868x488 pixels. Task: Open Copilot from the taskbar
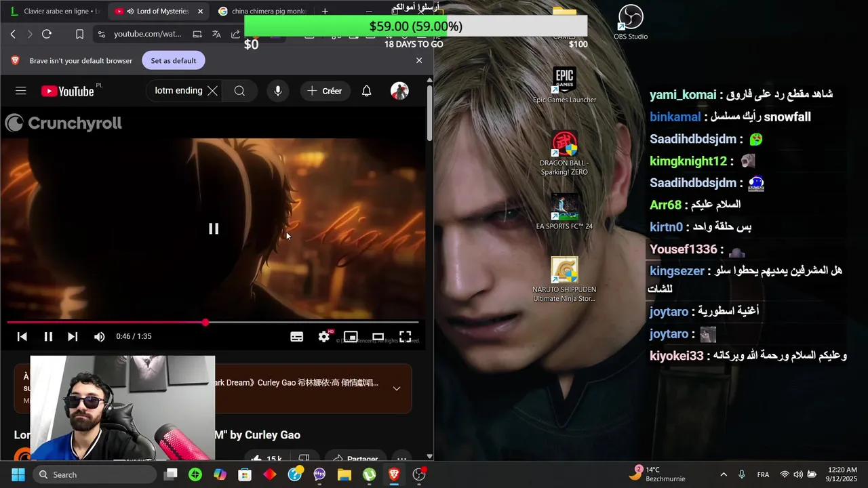point(220,474)
